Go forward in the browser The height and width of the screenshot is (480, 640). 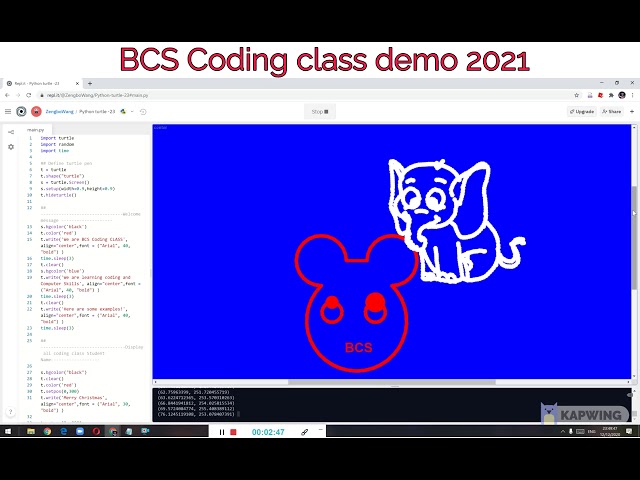pyautogui.click(x=18, y=95)
